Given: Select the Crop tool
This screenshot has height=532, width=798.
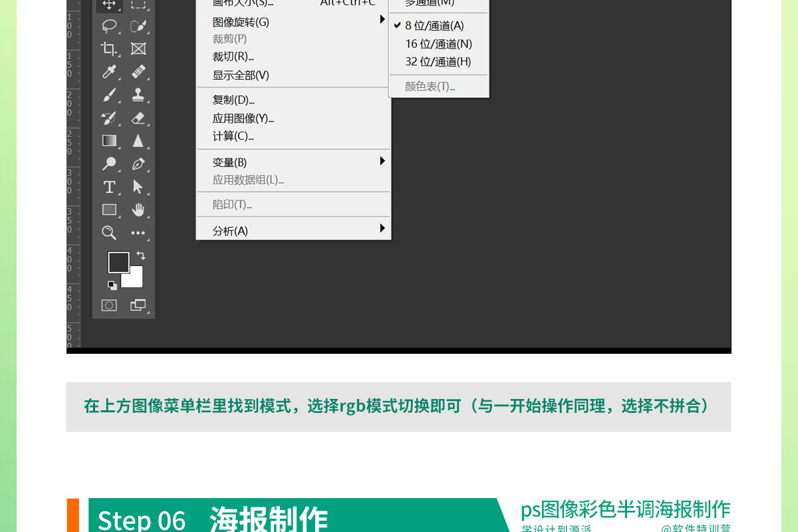Looking at the screenshot, I should (x=109, y=49).
